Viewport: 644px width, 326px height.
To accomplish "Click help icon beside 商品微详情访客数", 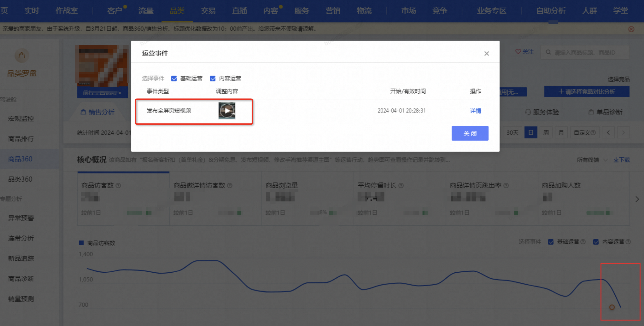I will pos(230,185).
